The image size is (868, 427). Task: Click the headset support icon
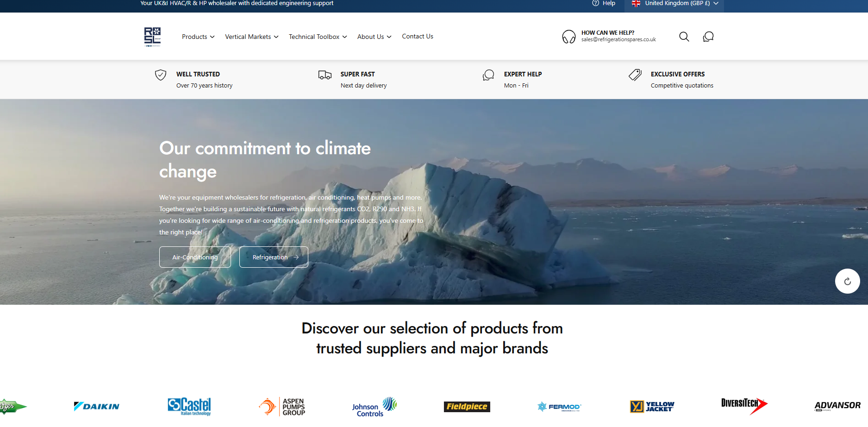568,37
